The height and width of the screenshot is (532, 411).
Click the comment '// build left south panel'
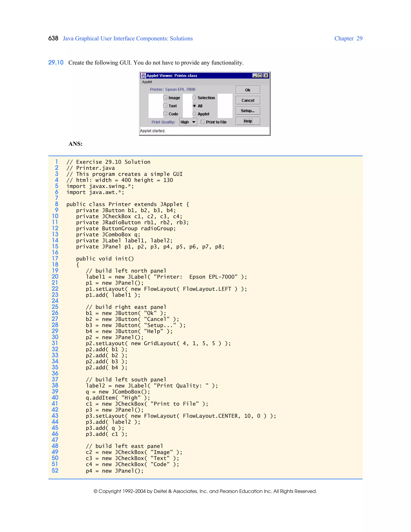tap(126, 379)
